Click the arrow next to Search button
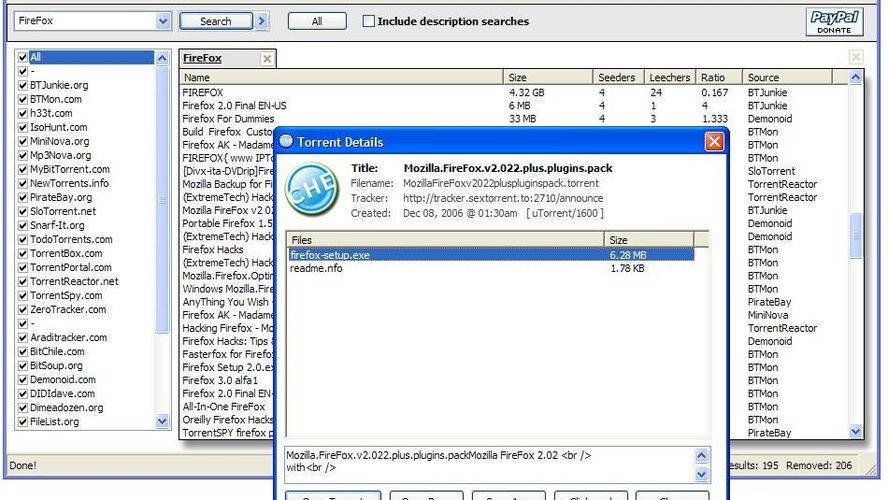Image resolution: width=888 pixels, height=500 pixels. coord(261,22)
